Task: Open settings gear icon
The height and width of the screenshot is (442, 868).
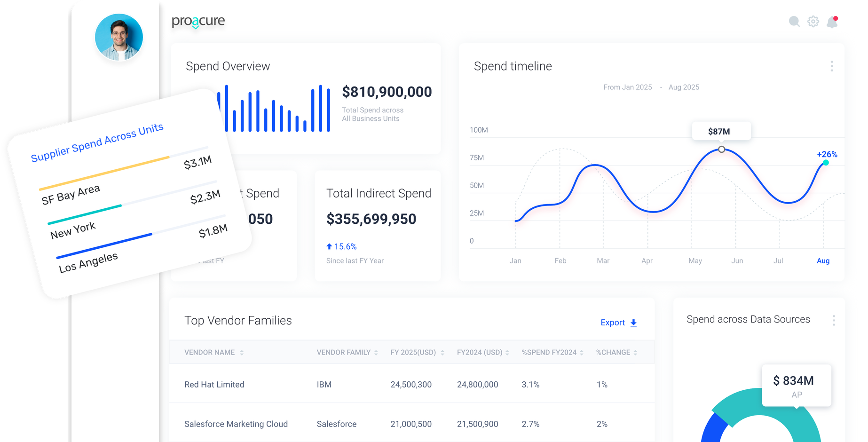Action: (x=813, y=22)
